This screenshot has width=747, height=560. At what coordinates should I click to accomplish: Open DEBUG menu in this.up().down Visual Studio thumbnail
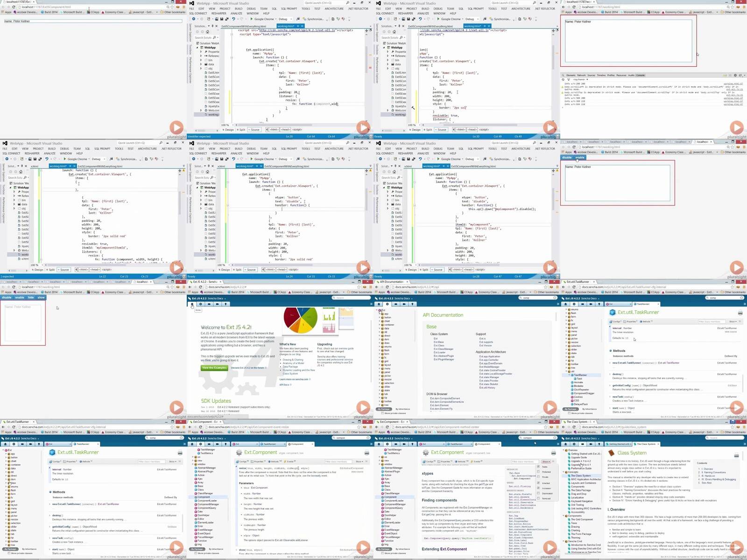(438, 148)
